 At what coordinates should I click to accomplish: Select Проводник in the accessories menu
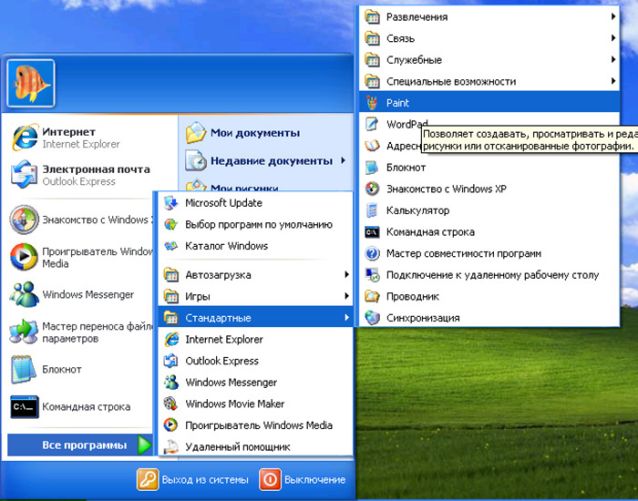click(489, 296)
